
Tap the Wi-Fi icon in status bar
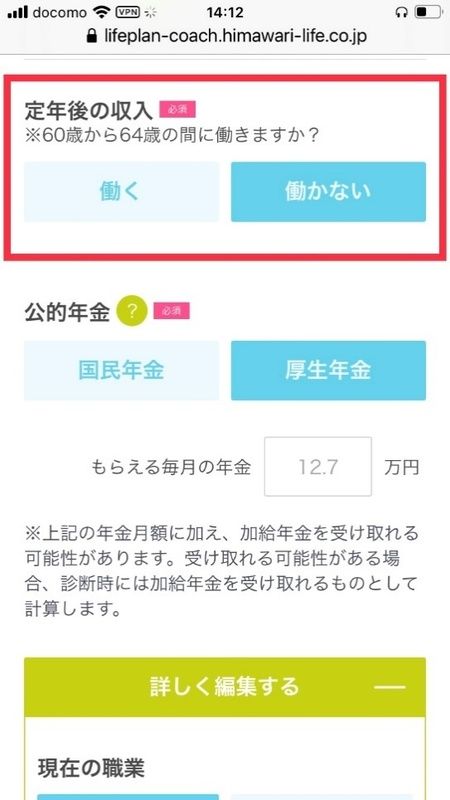[x=103, y=12]
